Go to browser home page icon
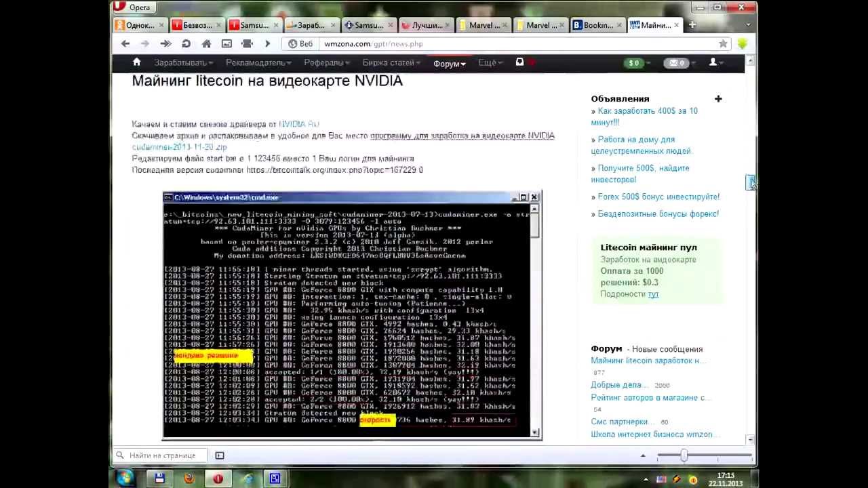The height and width of the screenshot is (488, 868). (206, 43)
